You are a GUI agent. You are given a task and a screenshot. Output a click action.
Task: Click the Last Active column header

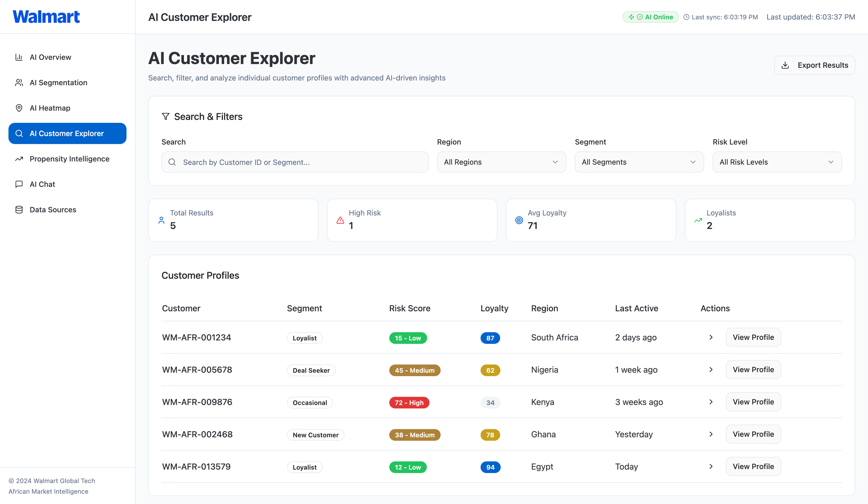[636, 308]
